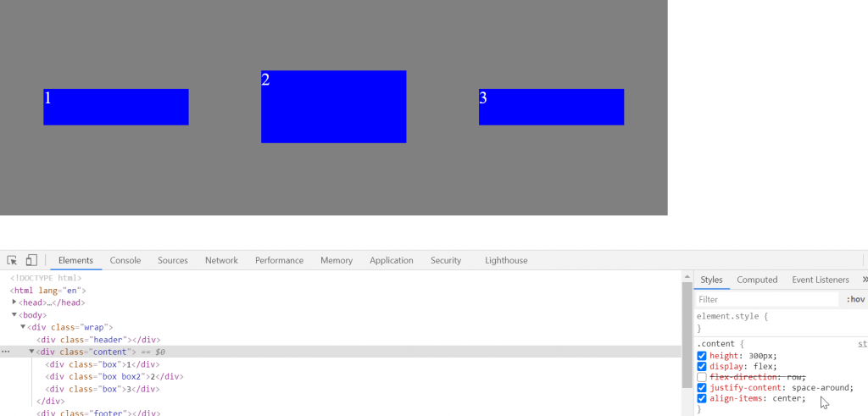Uncheck the justify-content property

coord(702,388)
